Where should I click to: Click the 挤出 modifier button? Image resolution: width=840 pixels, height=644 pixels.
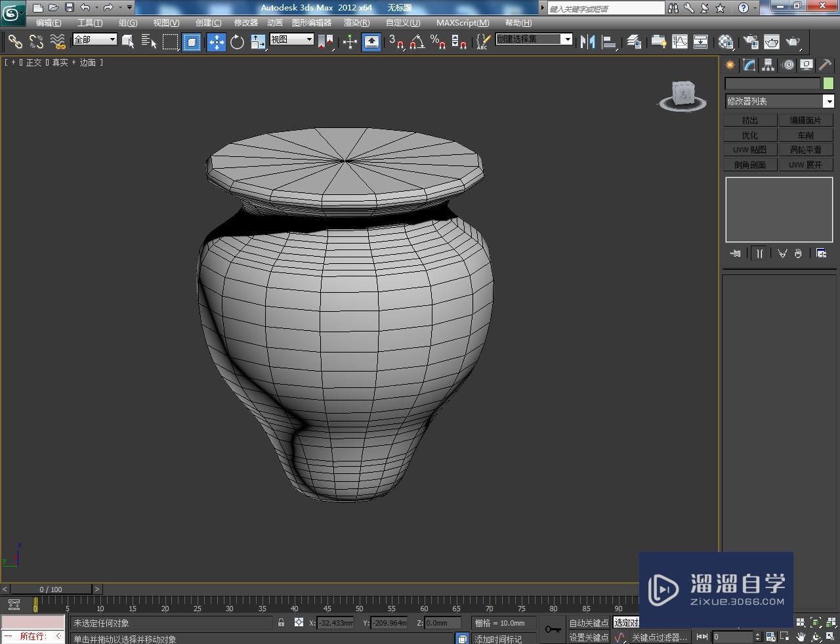750,120
